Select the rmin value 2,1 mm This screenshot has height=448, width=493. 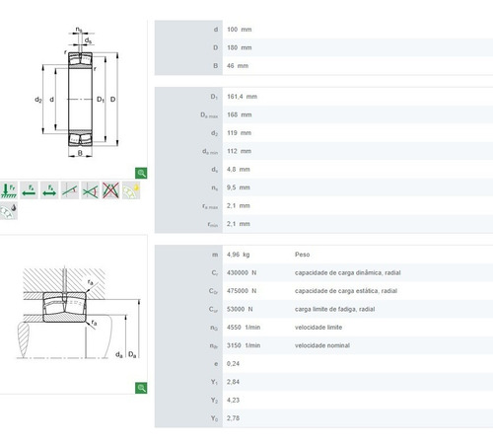pyautogui.click(x=239, y=224)
